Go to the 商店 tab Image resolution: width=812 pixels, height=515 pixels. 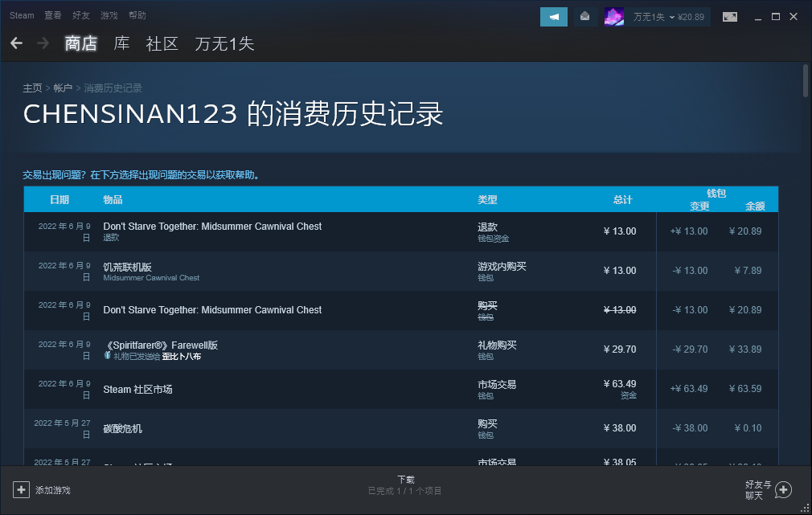(x=80, y=43)
